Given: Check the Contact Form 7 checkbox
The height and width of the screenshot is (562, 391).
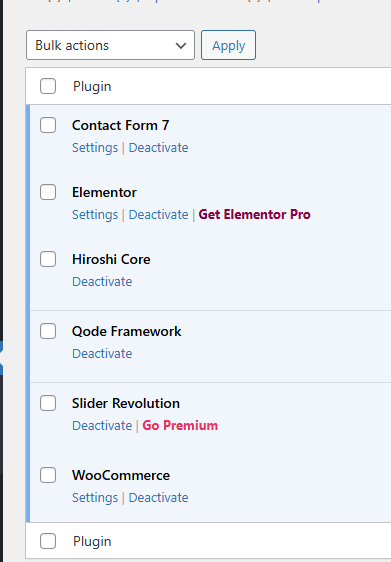Looking at the screenshot, I should (x=48, y=125).
